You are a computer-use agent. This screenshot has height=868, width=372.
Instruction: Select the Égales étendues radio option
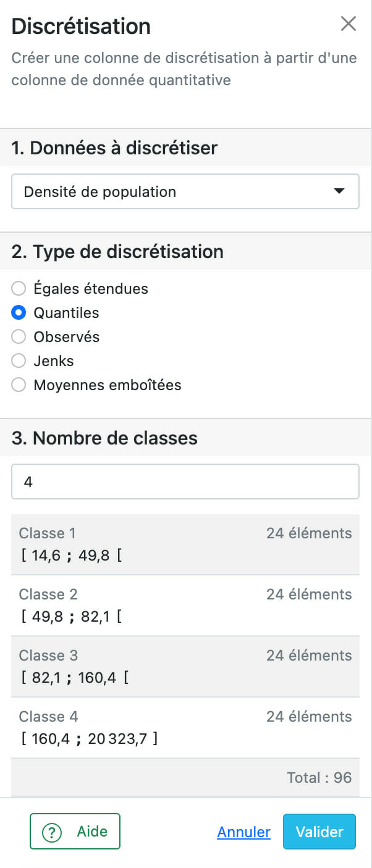[x=19, y=288]
